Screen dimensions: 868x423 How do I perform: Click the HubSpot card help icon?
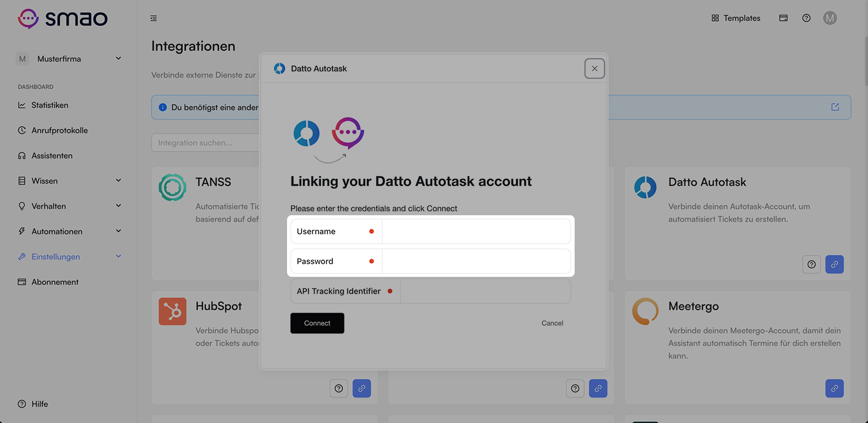(x=339, y=388)
